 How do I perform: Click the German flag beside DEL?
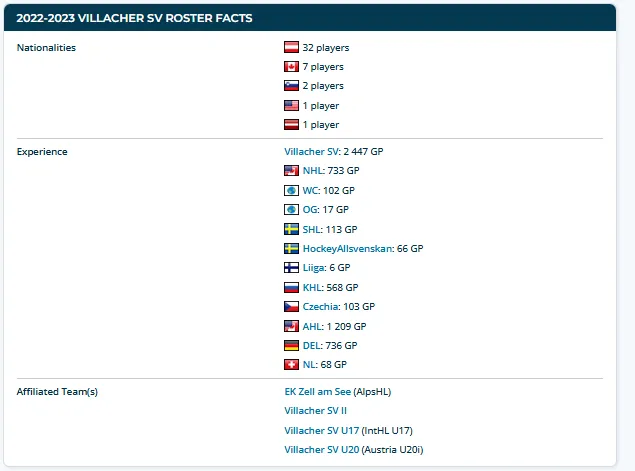[x=291, y=345]
